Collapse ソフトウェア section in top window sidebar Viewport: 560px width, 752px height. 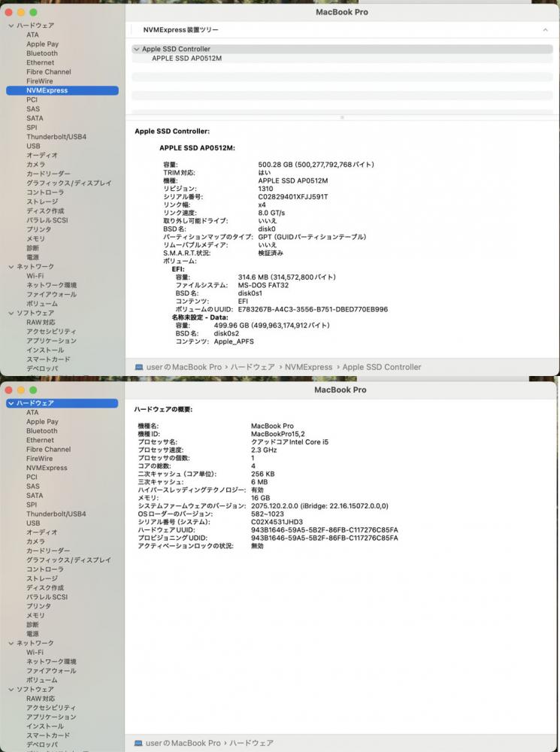click(11, 313)
